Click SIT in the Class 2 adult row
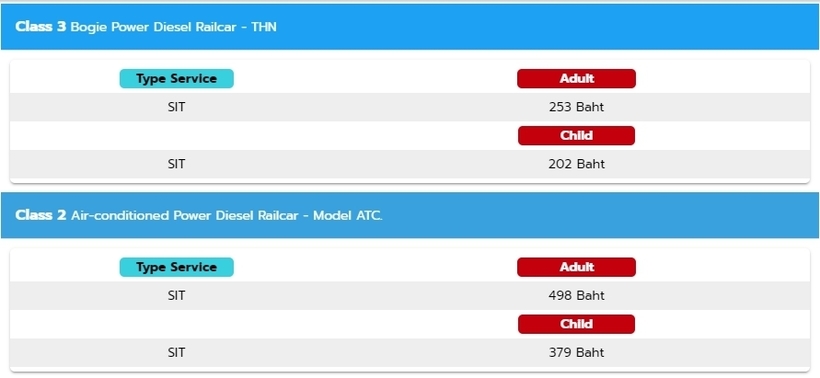 coord(177,296)
